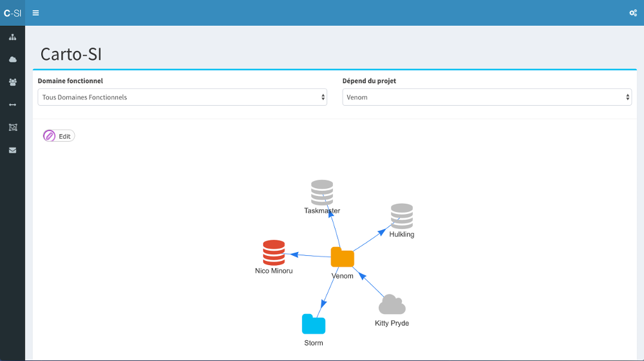This screenshot has width=644, height=361.
Task: Open the cloud section in the sidebar
Action: [x=12, y=60]
